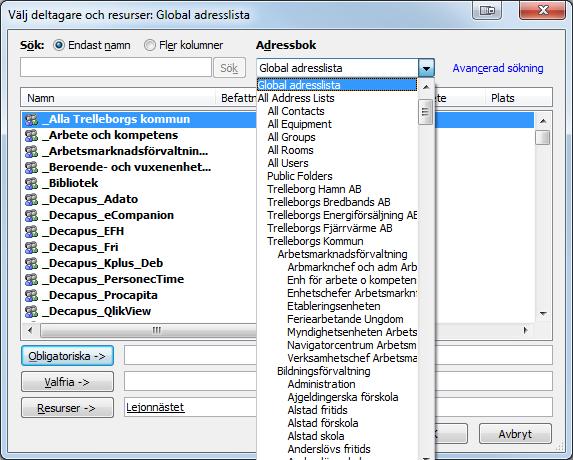The height and width of the screenshot is (460, 573).
Task: Click dropdown list scrollbar thumb
Action: (x=426, y=112)
